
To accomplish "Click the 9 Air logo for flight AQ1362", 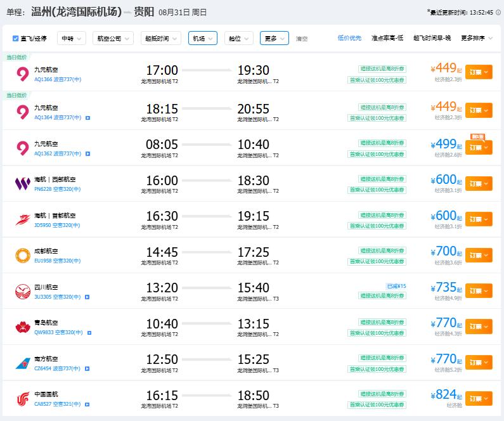I will pos(22,148).
